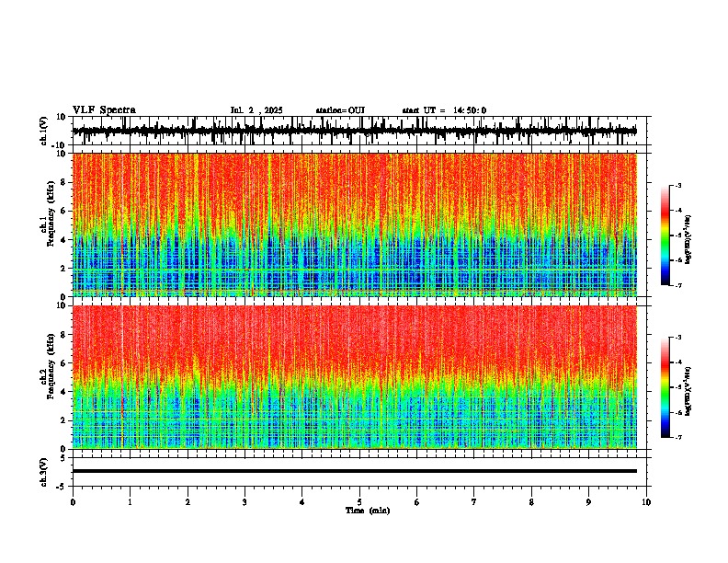Click the time axis tick label 7
728x563 pixels.
tap(474, 502)
